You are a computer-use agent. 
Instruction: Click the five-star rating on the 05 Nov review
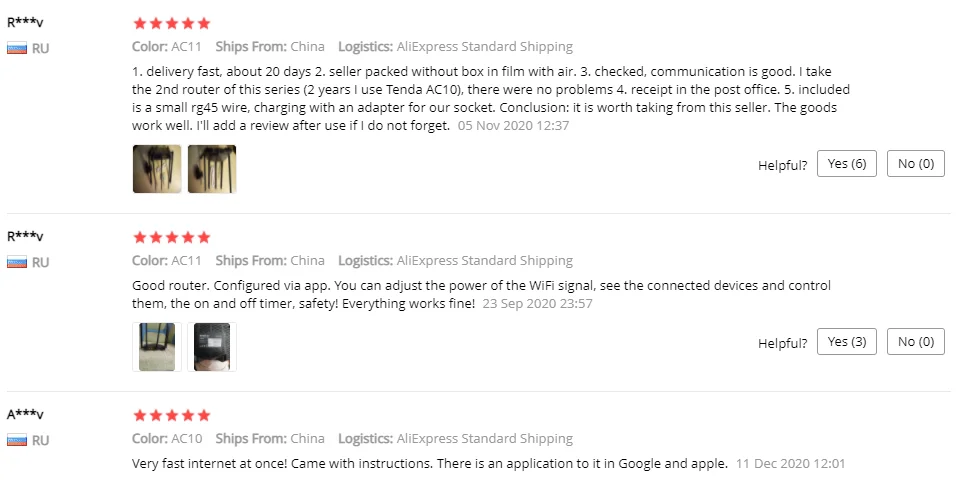point(171,23)
